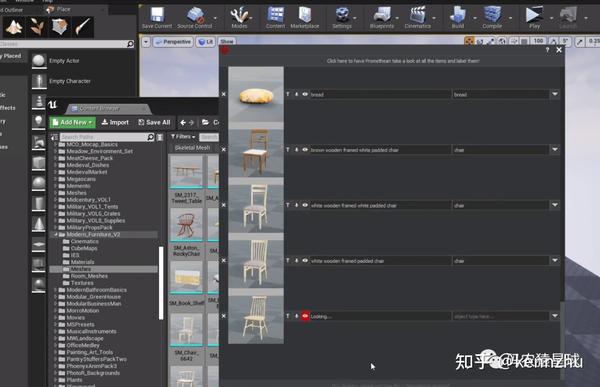600x387 pixels.
Task: Click the bread description text field
Action: [x=380, y=94]
